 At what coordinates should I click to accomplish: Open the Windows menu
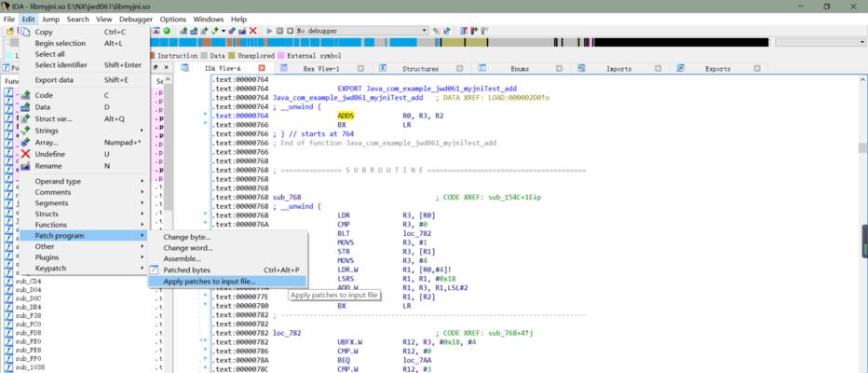coord(208,19)
